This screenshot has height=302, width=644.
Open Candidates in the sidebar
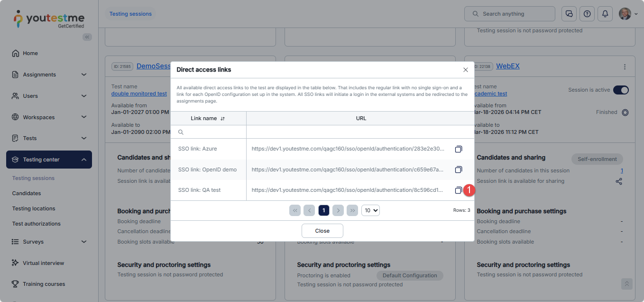coord(27,193)
